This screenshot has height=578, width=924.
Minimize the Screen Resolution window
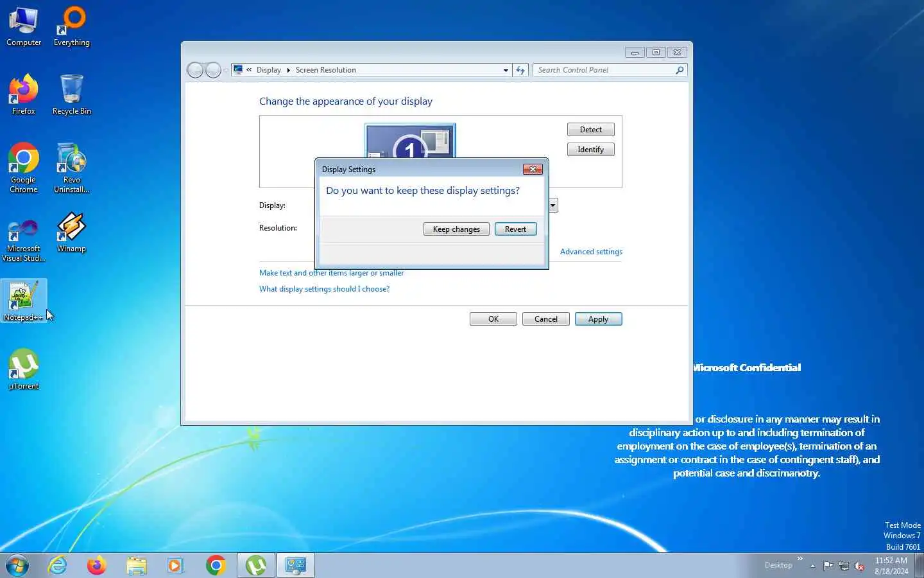[x=634, y=53]
